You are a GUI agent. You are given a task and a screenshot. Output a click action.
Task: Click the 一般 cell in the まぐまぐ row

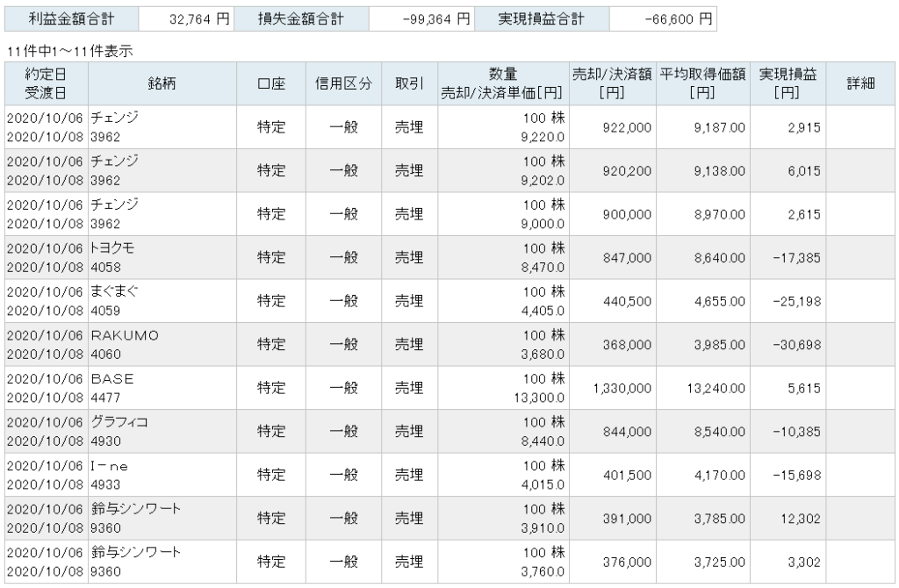pos(343,301)
